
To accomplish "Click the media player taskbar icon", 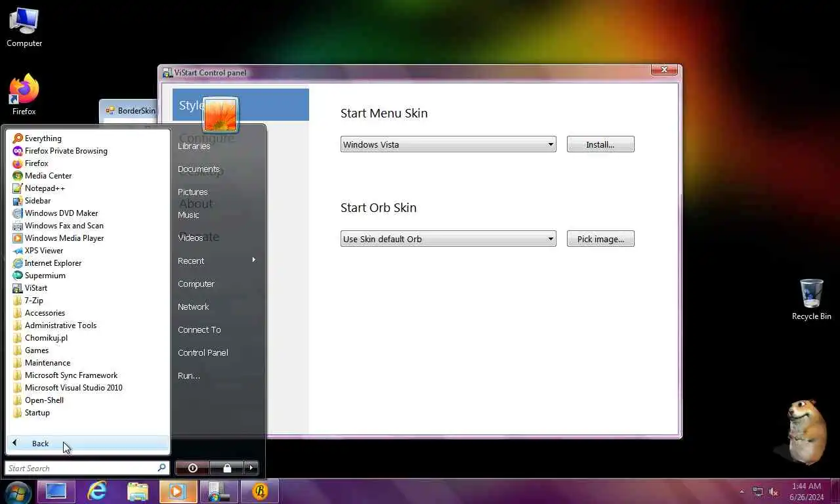I will tap(178, 492).
